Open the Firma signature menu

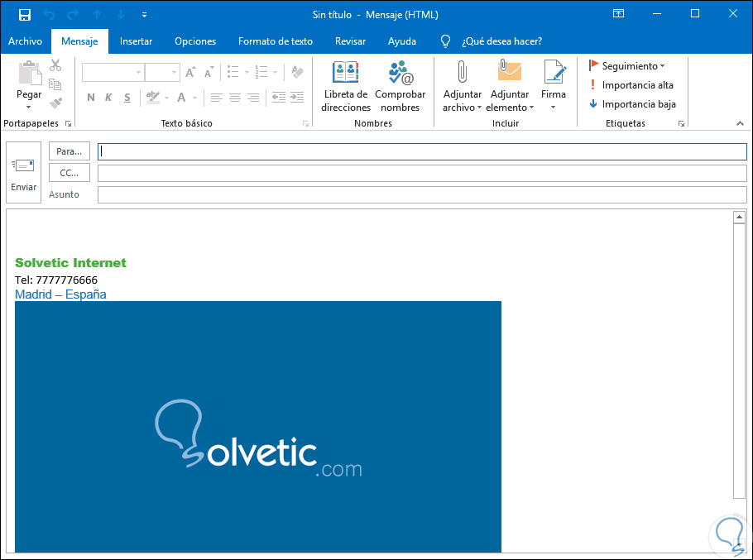pos(554,86)
